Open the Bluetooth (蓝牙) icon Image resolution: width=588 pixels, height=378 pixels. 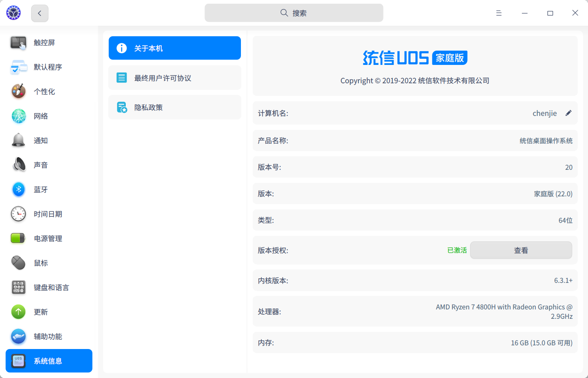click(x=18, y=189)
